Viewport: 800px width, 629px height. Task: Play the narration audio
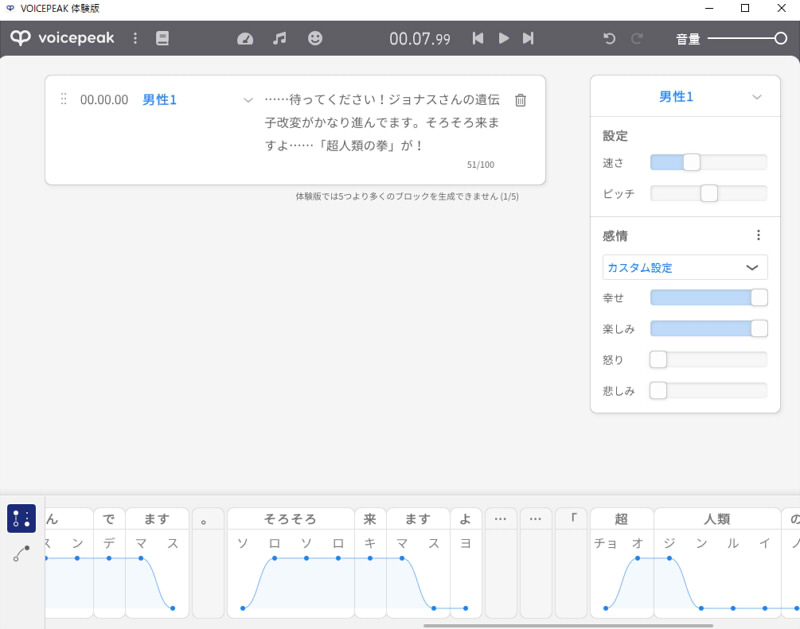click(504, 38)
